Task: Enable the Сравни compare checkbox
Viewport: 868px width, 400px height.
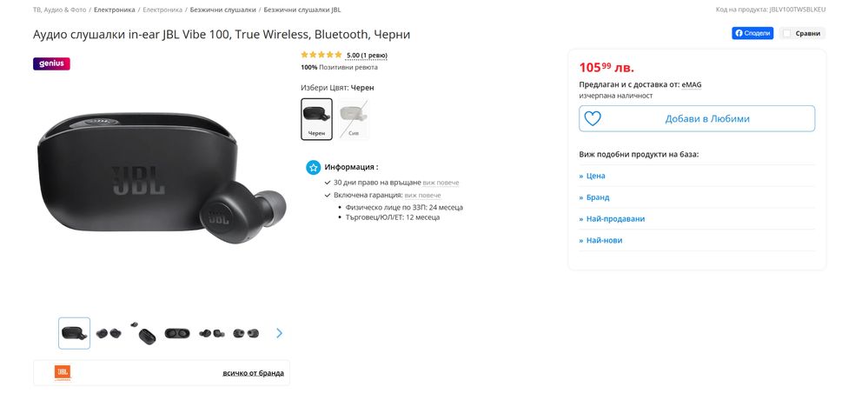Action: click(786, 33)
